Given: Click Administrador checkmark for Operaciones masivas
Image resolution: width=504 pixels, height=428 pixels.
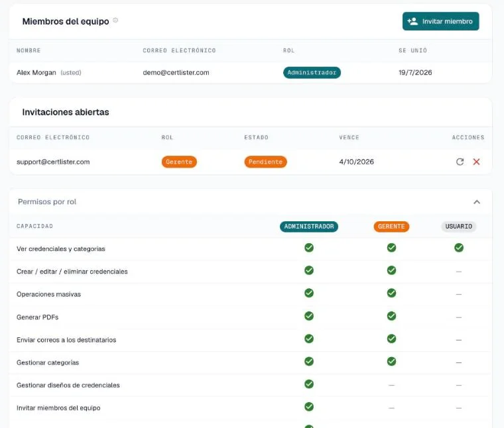Looking at the screenshot, I should point(309,293).
